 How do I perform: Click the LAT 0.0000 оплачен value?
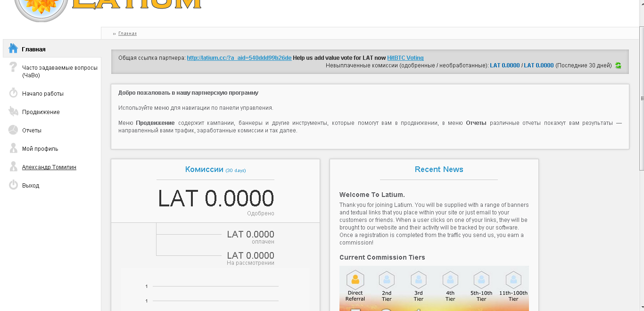(x=250, y=234)
